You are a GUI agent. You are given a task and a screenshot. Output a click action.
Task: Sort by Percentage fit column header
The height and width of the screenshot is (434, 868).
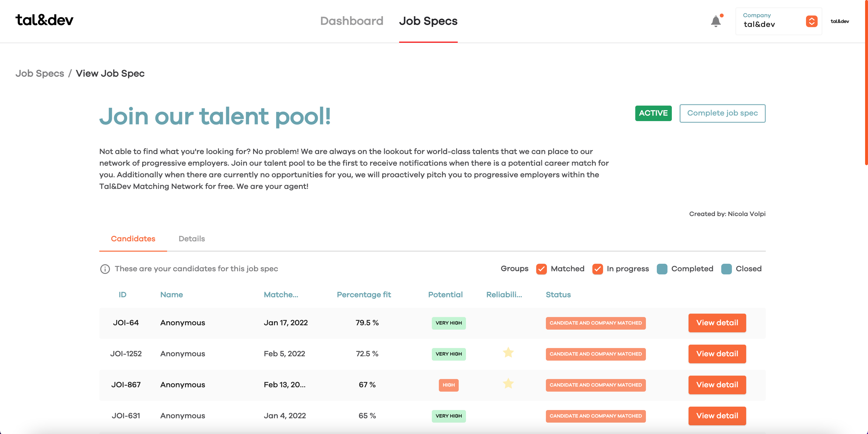click(364, 295)
